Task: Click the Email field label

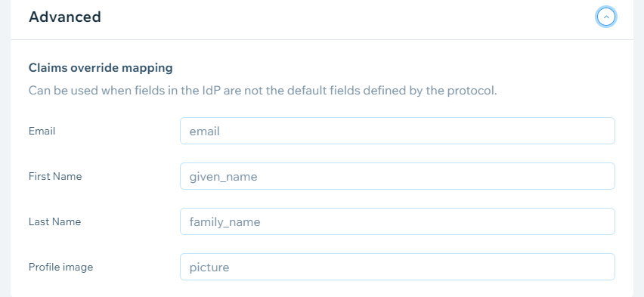Action: click(42, 131)
